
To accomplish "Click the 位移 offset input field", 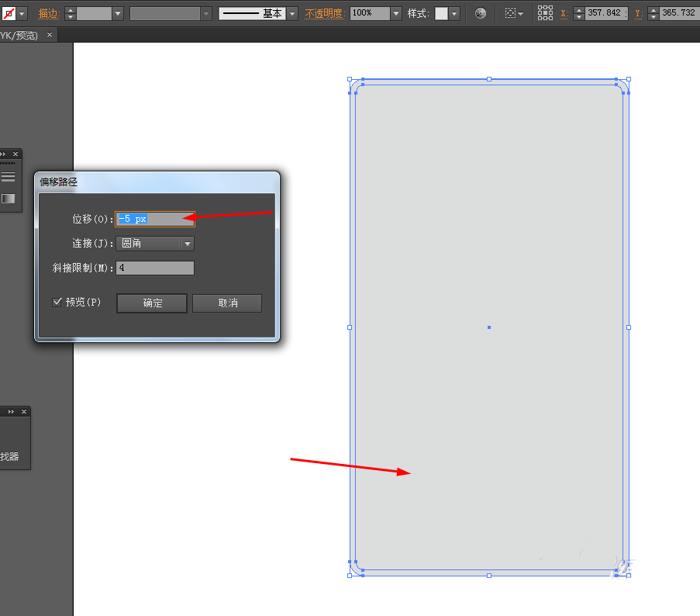I will tap(155, 219).
